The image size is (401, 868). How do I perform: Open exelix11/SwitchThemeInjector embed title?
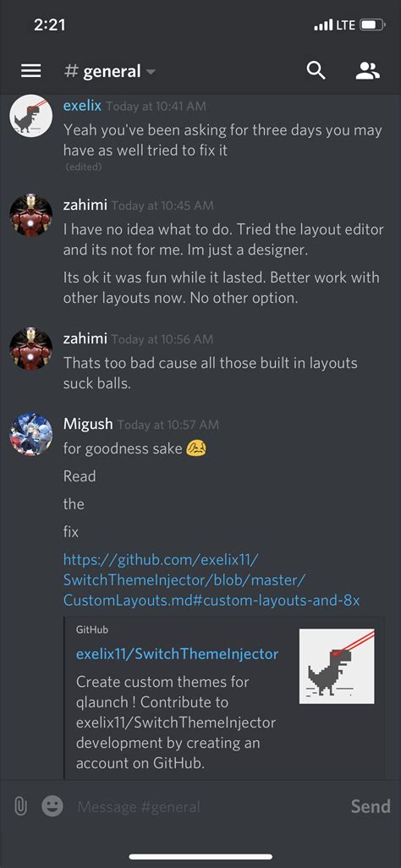(178, 654)
